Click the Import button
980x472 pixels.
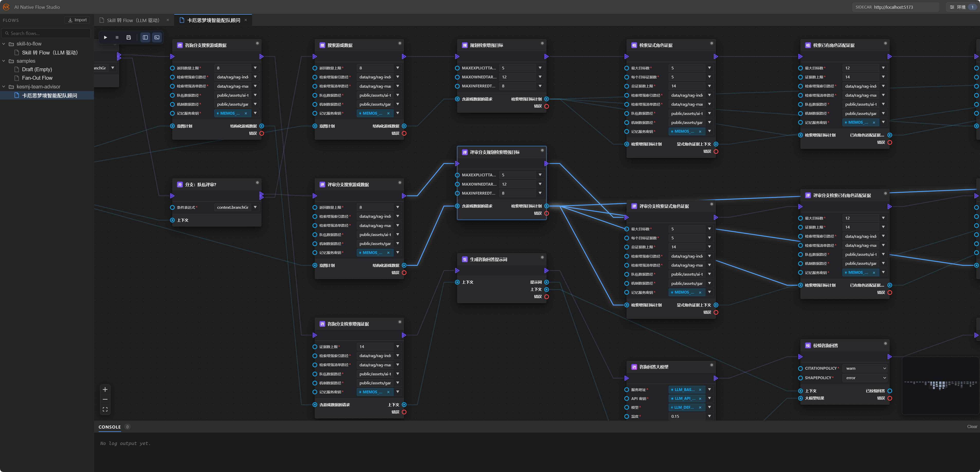click(77, 20)
